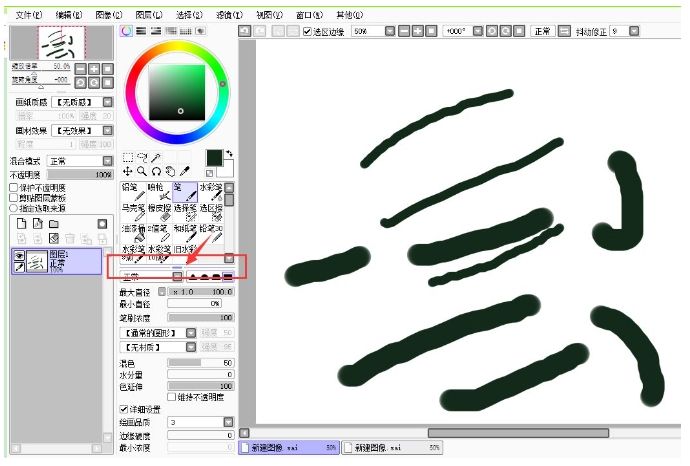Enable 指定选取来源 option

pos(14,208)
